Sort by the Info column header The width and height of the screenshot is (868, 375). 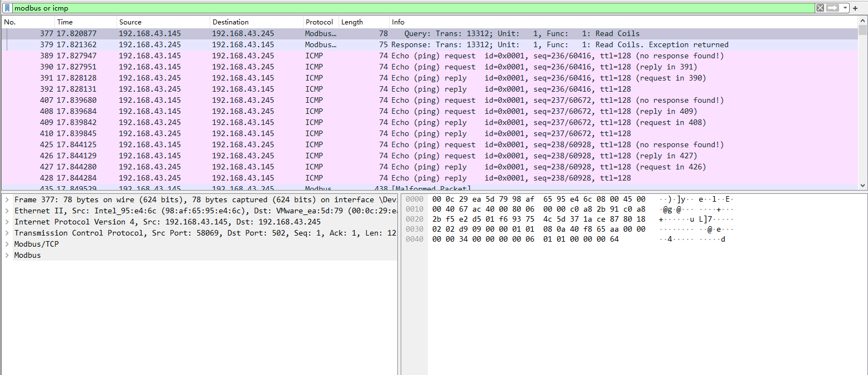(624, 22)
